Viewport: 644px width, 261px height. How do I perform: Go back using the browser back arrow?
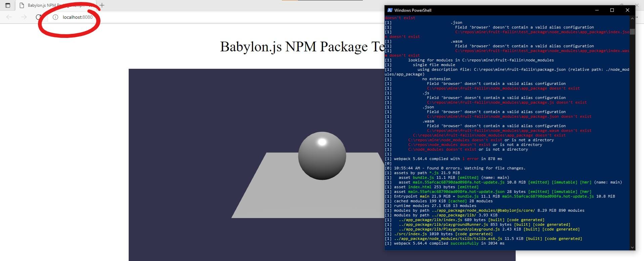[x=9, y=17]
